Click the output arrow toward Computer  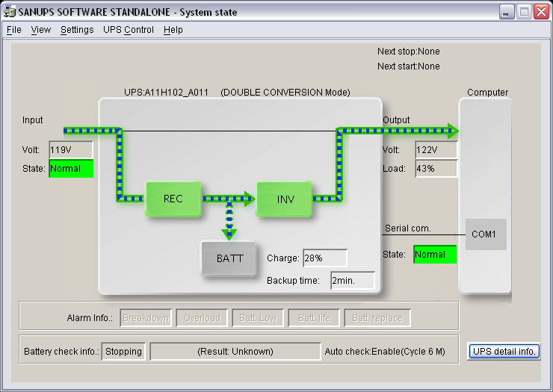tap(398, 131)
